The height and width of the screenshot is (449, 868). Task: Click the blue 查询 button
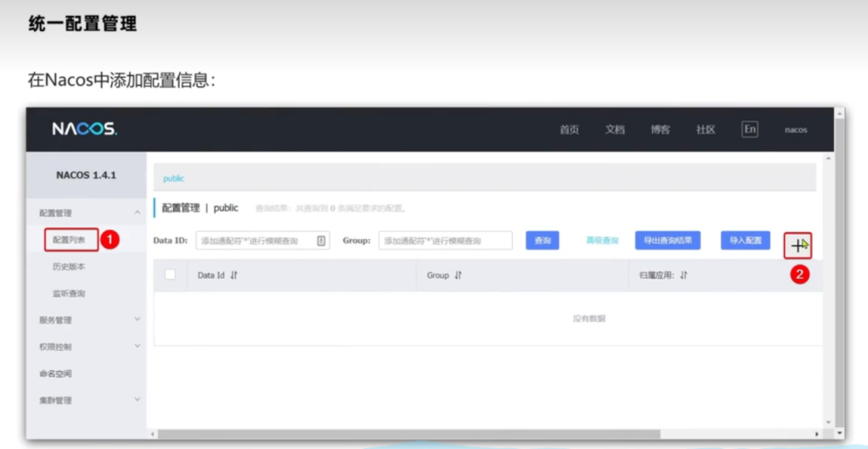[542, 241]
